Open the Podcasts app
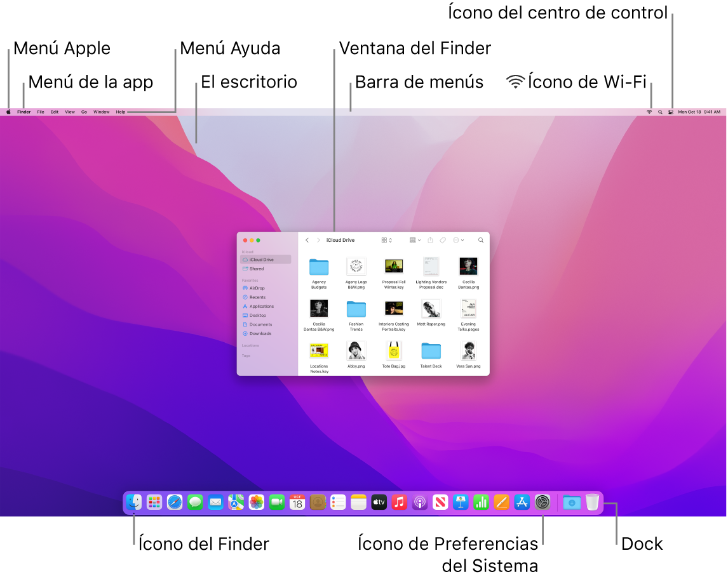The height and width of the screenshot is (579, 728). click(421, 502)
